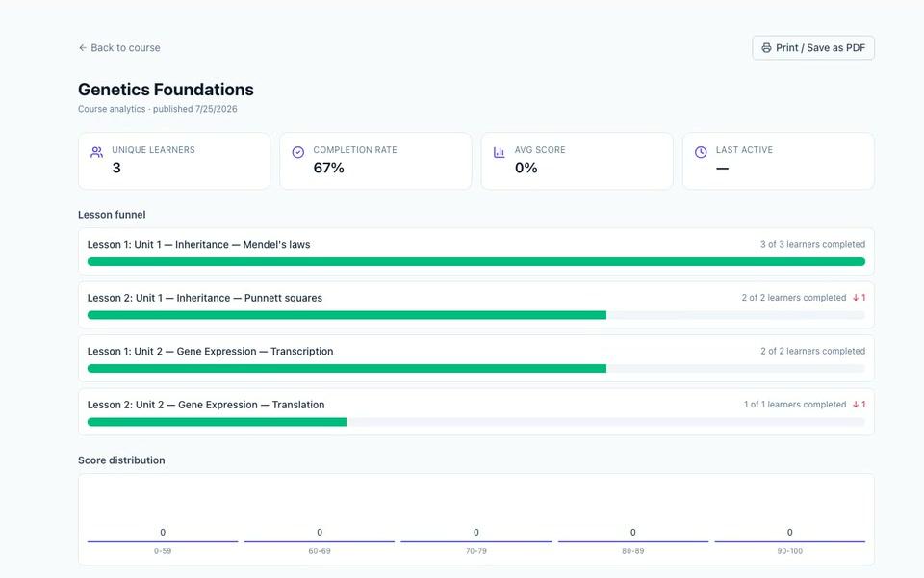924x578 pixels.
Task: Click the back arrow icon beside Back to course
Action: coord(83,48)
